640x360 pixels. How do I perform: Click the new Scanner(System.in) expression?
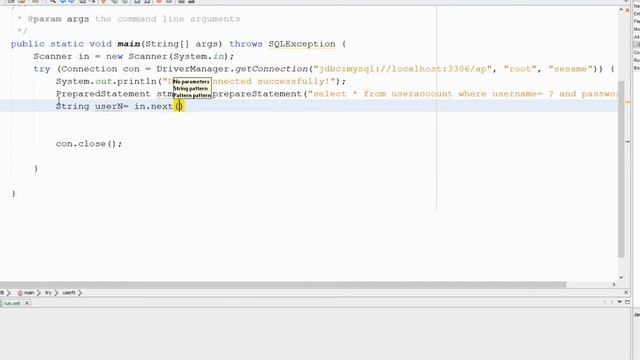(167, 56)
